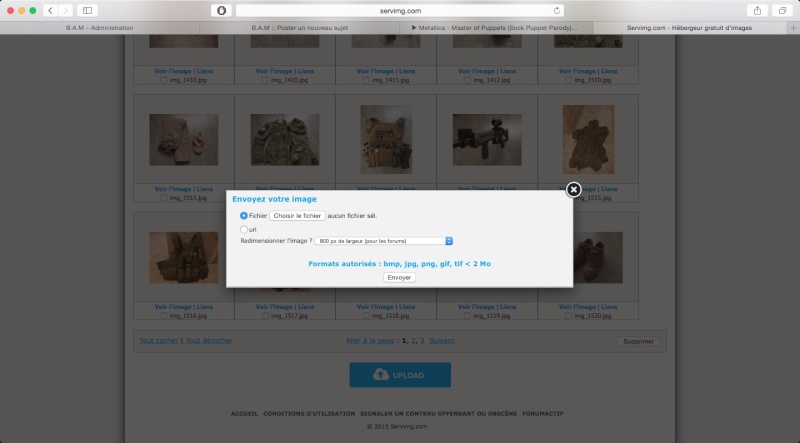The width and height of the screenshot is (800, 443).
Task: Check the img_1510.jpg checkbox
Action: [568, 80]
